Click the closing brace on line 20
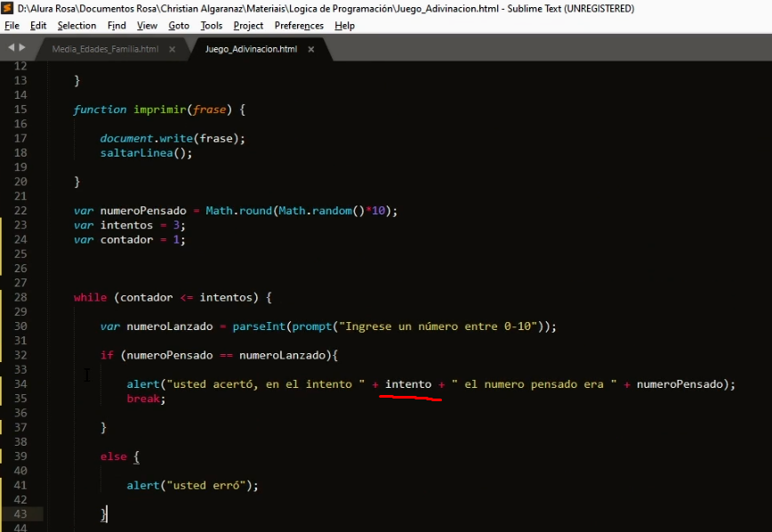The height and width of the screenshot is (532, 772). tap(76, 181)
